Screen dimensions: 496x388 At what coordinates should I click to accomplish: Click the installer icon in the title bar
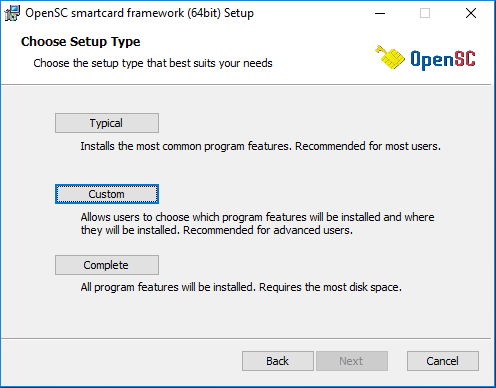(x=12, y=13)
